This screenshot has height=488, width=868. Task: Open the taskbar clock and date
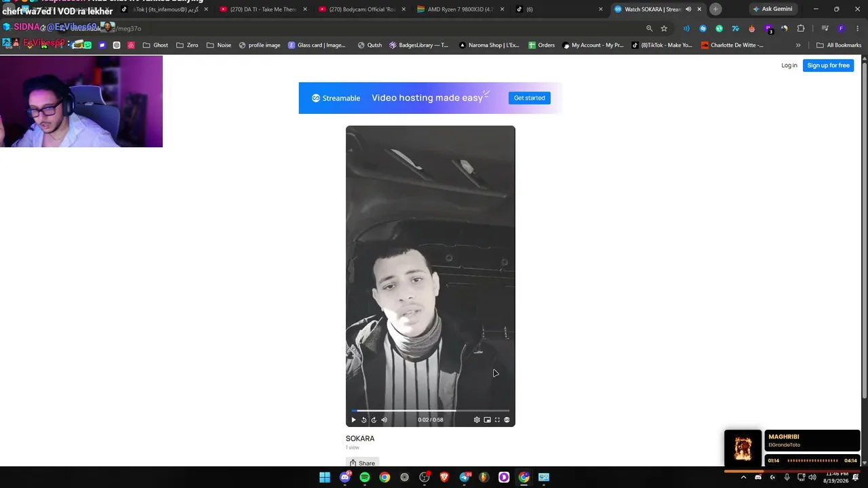tap(837, 477)
